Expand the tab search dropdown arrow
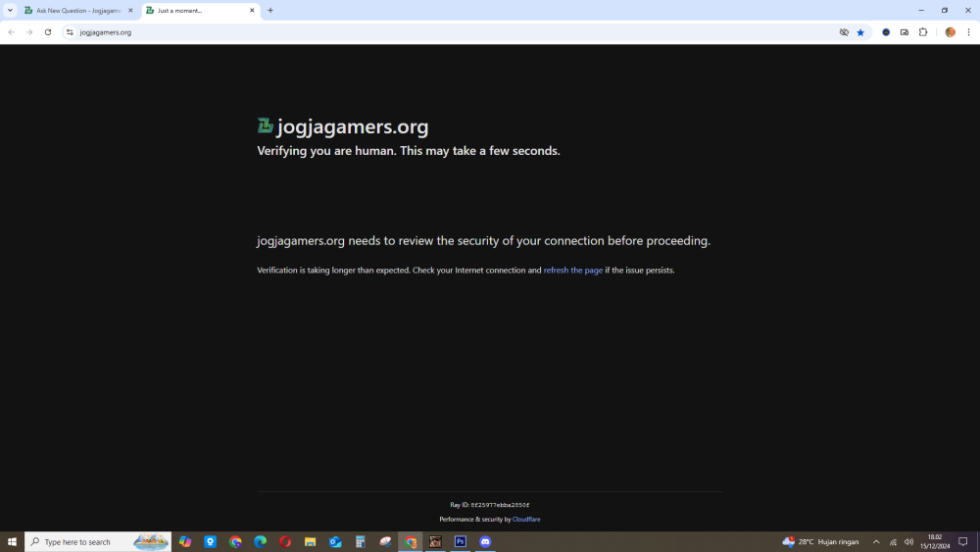This screenshot has width=980, height=552. pyautogui.click(x=10, y=10)
